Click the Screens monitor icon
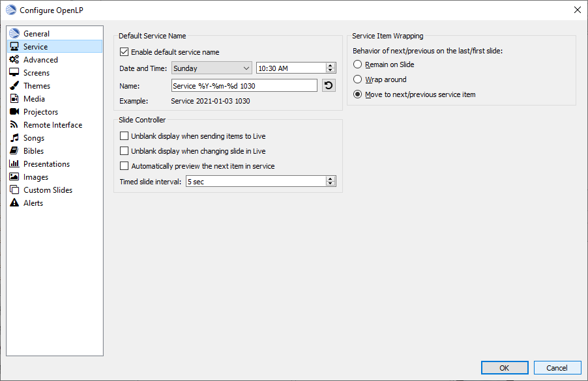 click(14, 72)
